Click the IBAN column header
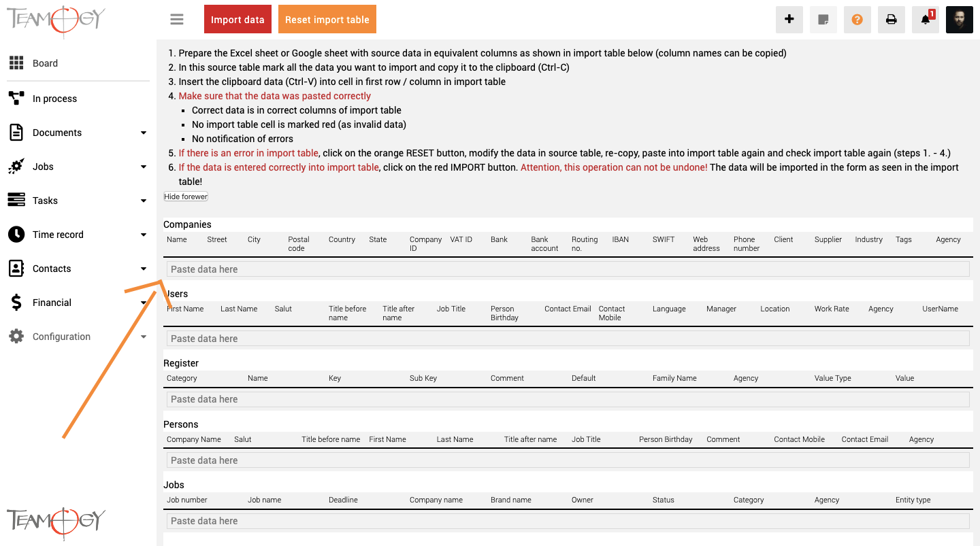This screenshot has width=980, height=546. 621,239
